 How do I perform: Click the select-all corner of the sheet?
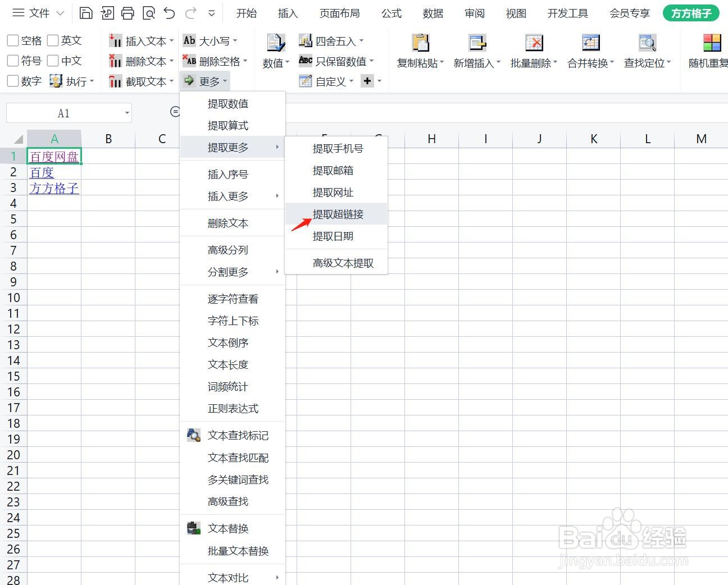pos(18,139)
